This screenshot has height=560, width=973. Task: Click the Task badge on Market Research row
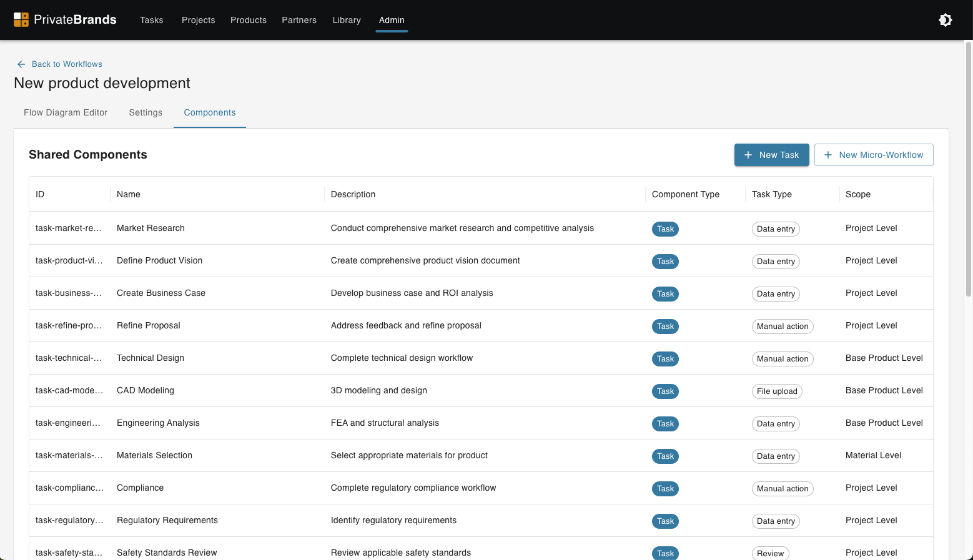pyautogui.click(x=665, y=229)
